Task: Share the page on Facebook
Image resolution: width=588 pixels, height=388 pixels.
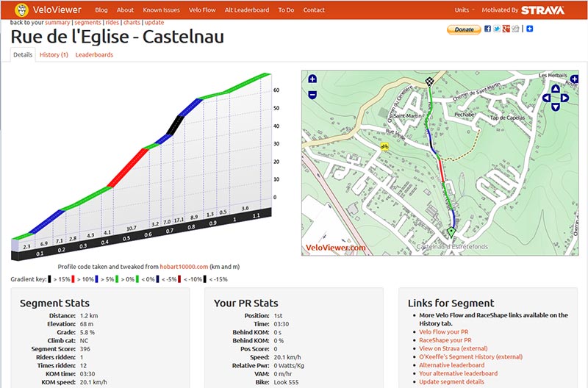Action: tap(487, 29)
